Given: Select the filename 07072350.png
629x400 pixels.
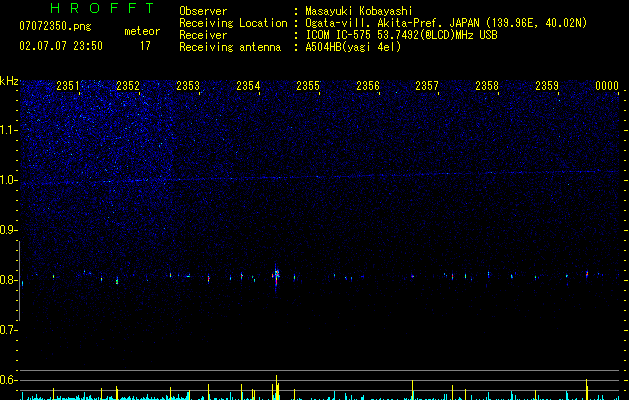Looking at the screenshot, I should pos(55,27).
